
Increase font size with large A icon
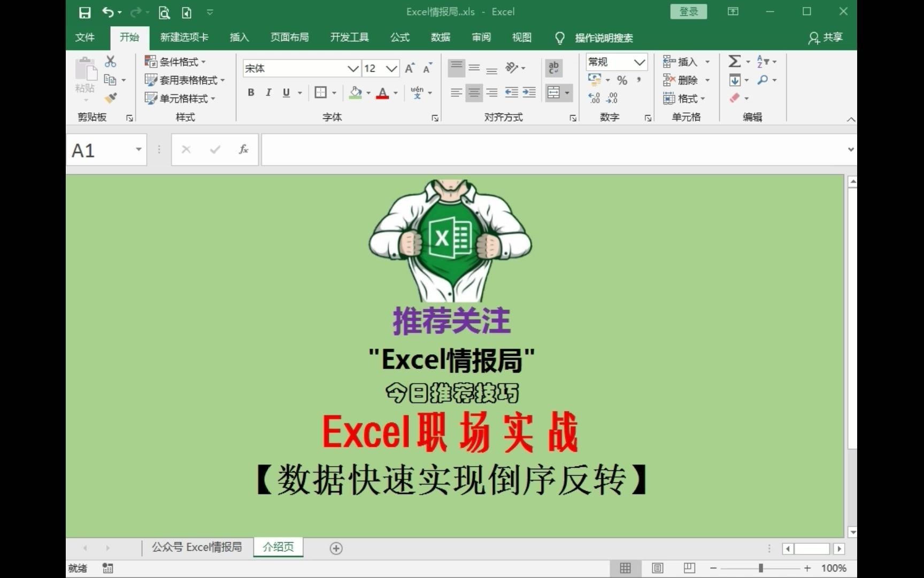coord(410,69)
